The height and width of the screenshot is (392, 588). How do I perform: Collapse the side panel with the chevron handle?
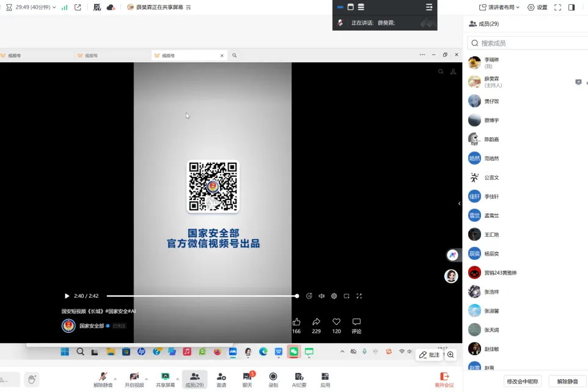[460, 204]
